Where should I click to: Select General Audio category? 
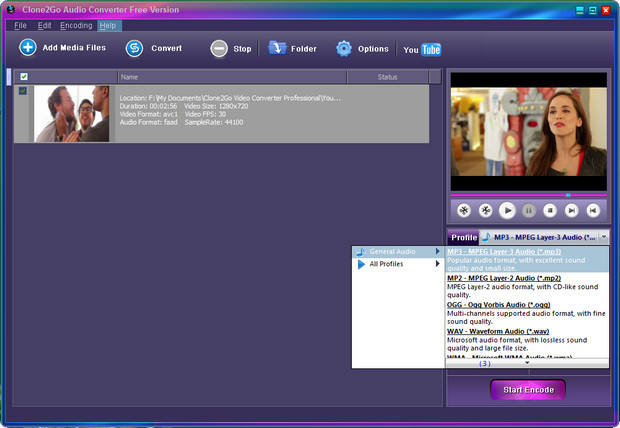[x=398, y=252]
